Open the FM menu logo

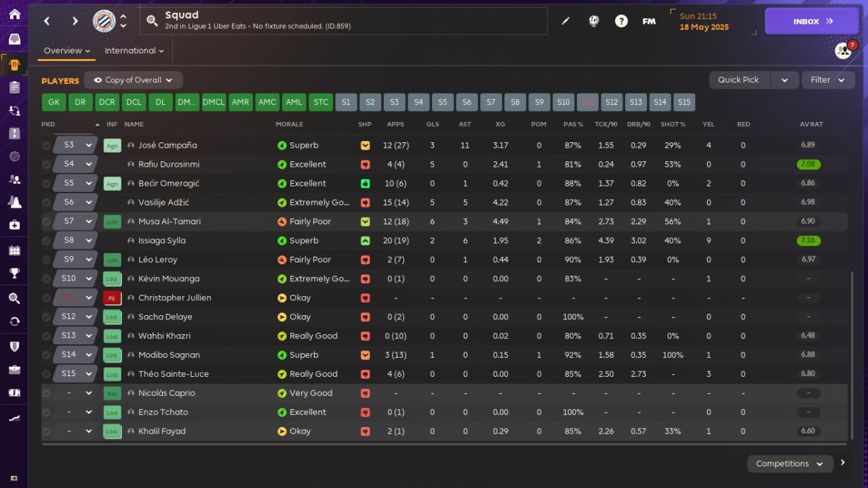(x=649, y=21)
